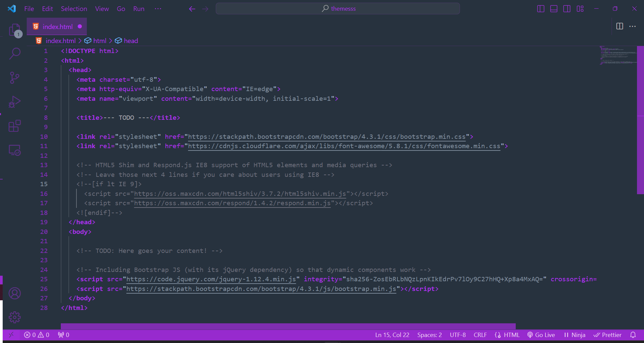Click the ports forwarded indicator
The height and width of the screenshot is (343, 644).
point(63,335)
